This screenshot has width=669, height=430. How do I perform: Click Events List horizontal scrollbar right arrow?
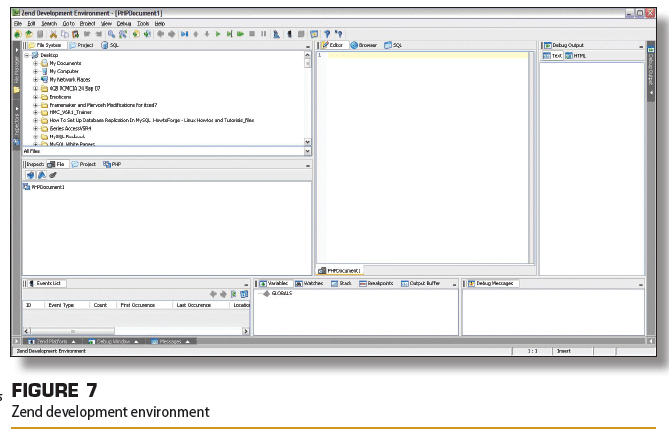246,331
